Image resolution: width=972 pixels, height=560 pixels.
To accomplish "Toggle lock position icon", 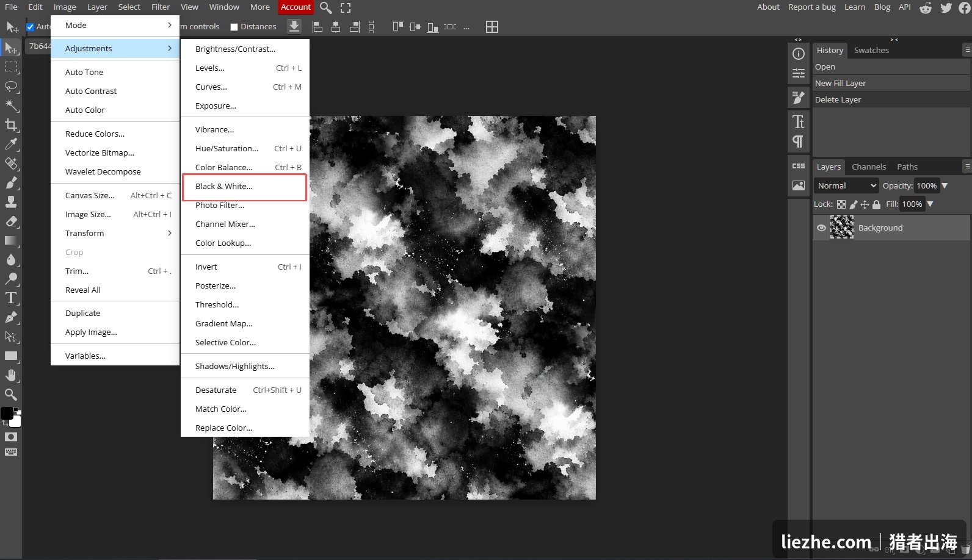I will (865, 204).
